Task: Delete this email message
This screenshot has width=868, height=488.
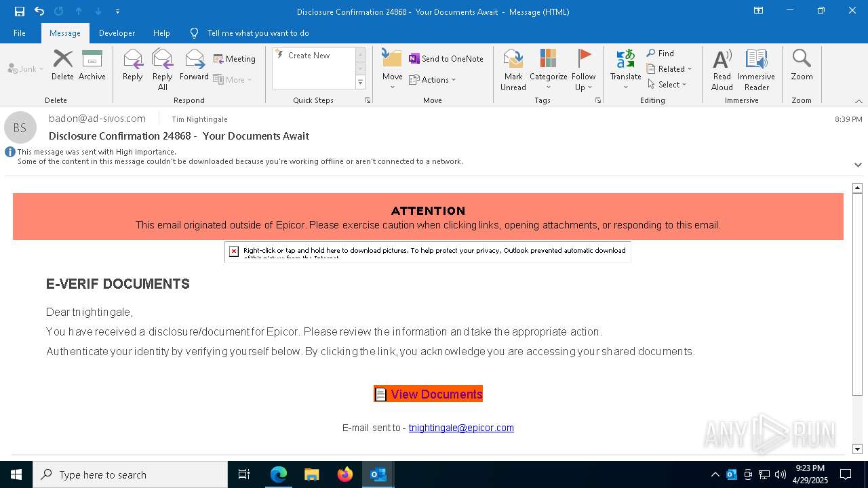Action: [62, 65]
